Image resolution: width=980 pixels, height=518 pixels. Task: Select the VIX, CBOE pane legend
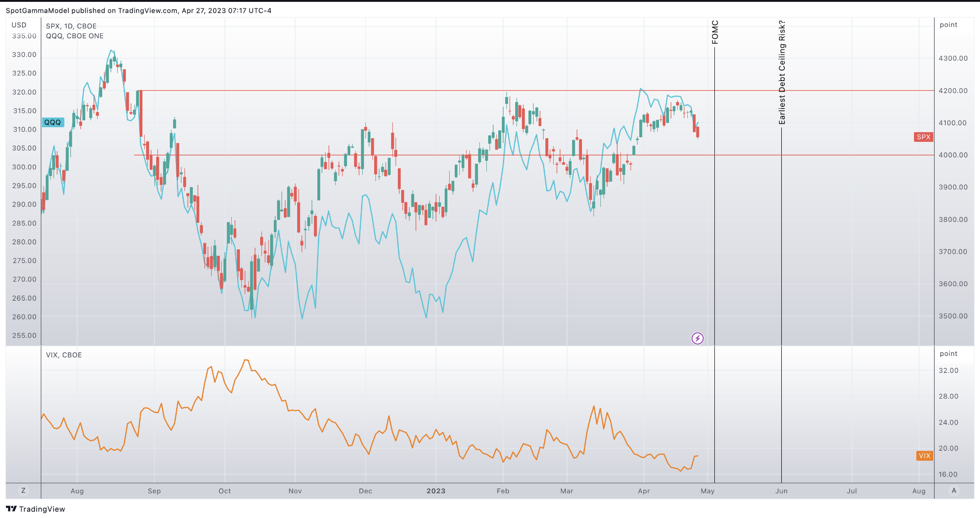tap(64, 355)
